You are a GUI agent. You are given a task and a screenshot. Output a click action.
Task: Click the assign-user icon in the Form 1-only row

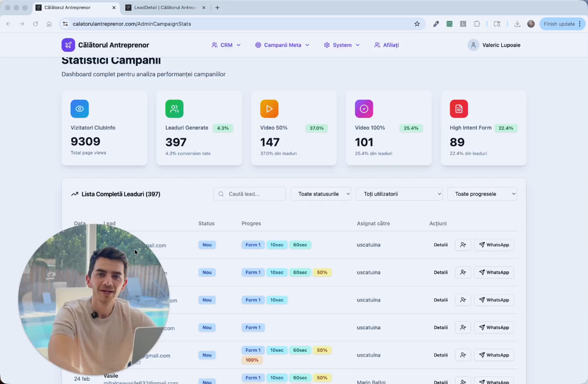pos(463,327)
